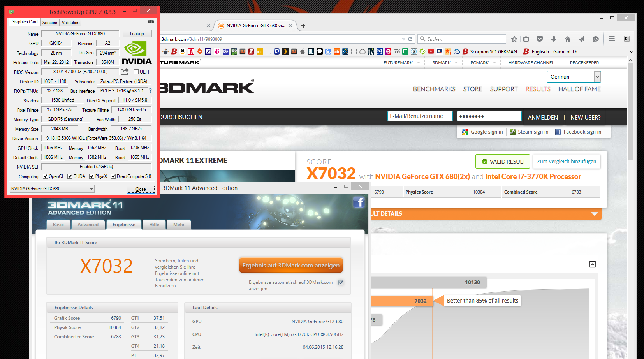644x359 pixels.
Task: Open a new browser tab with plus
Action: point(303,26)
